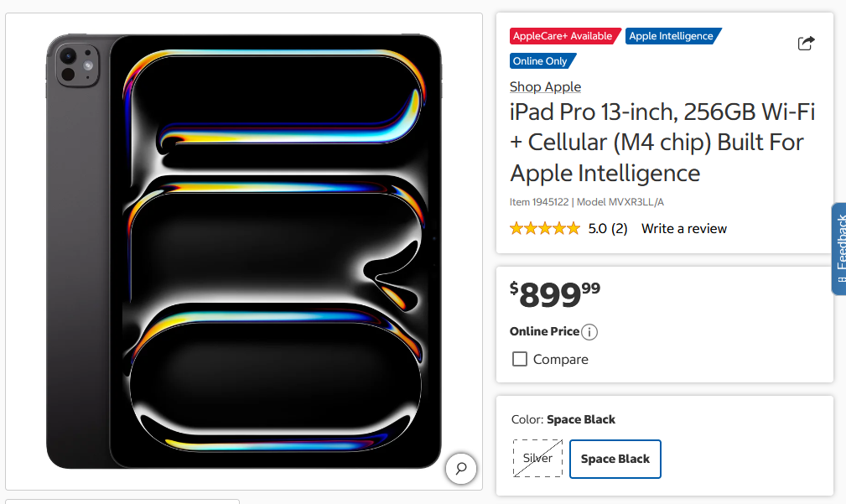
Task: Click the five-star rating icons
Action: (x=544, y=227)
